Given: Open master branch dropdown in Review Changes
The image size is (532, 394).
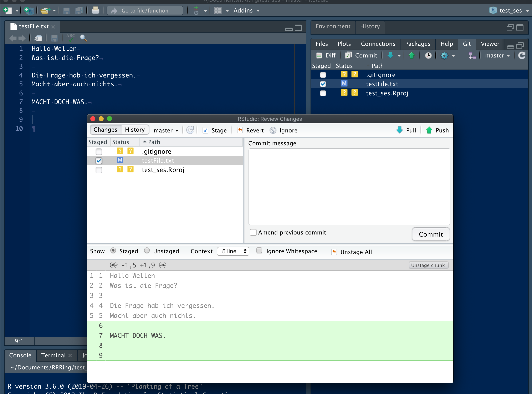Looking at the screenshot, I should point(166,130).
